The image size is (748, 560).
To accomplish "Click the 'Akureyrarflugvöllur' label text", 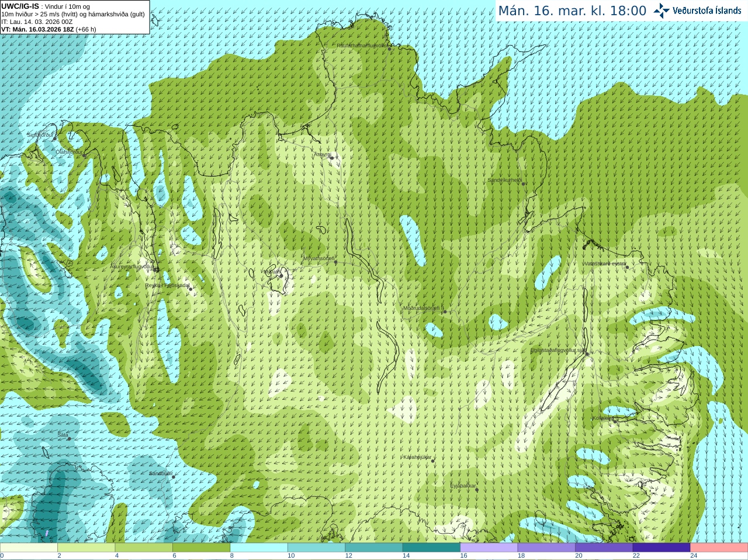I will coord(132,266).
